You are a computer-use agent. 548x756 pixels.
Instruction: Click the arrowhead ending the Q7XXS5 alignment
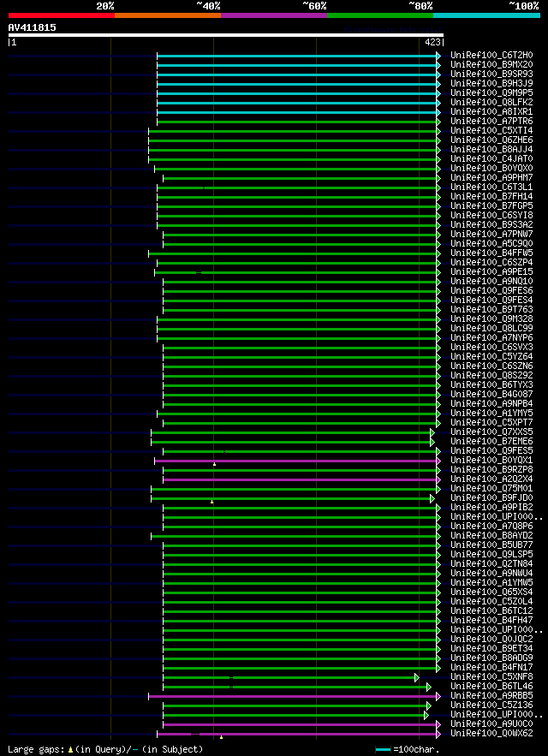coord(432,433)
